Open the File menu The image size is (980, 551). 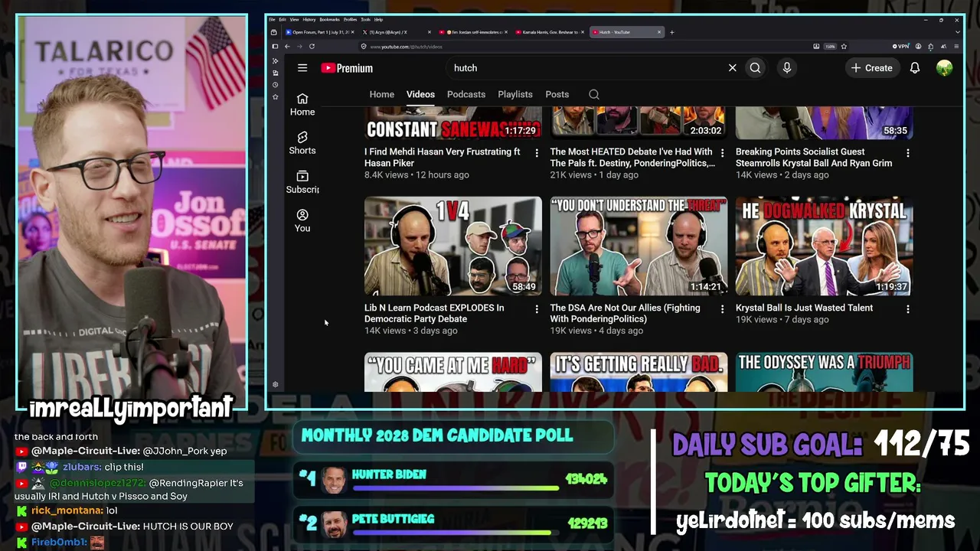272,19
